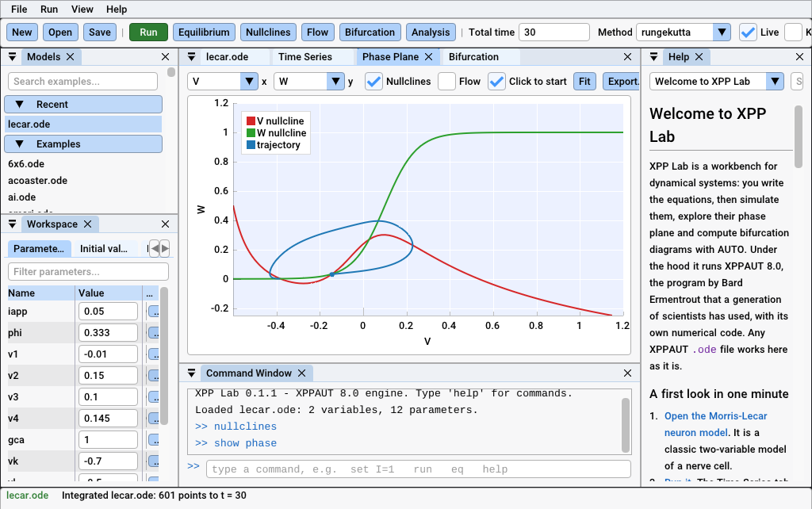The width and height of the screenshot is (812, 509).
Task: Open the center editor panel menu triangle
Action: [x=191, y=57]
